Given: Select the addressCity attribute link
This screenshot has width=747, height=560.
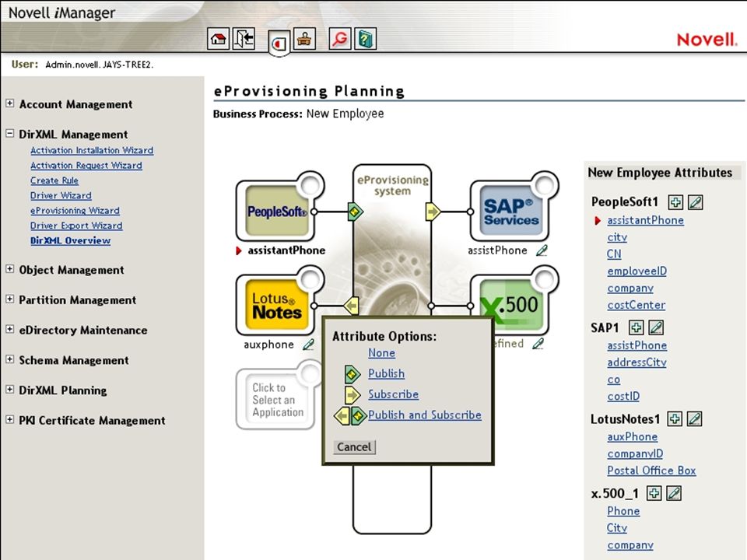Looking at the screenshot, I should pos(637,362).
